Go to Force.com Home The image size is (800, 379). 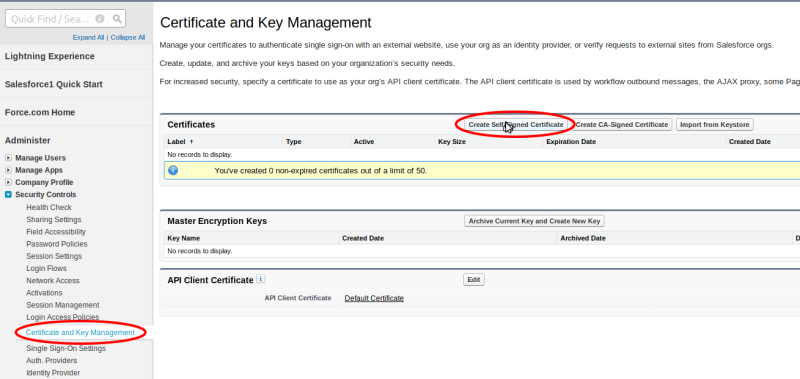(40, 112)
